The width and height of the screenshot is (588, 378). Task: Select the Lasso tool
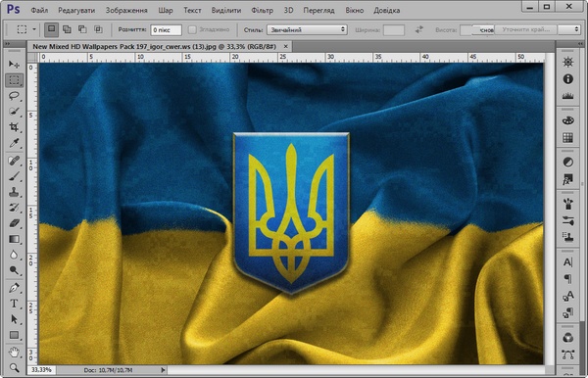[14, 96]
